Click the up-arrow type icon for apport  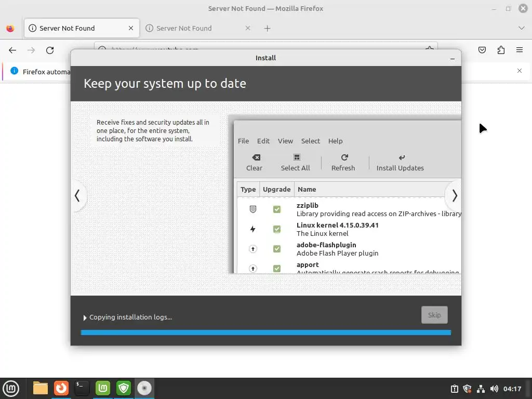[253, 269]
